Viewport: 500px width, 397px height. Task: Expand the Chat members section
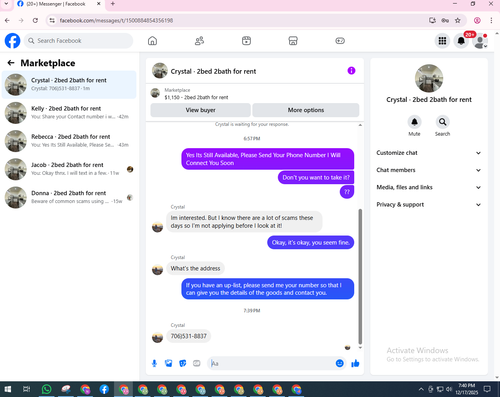click(429, 170)
